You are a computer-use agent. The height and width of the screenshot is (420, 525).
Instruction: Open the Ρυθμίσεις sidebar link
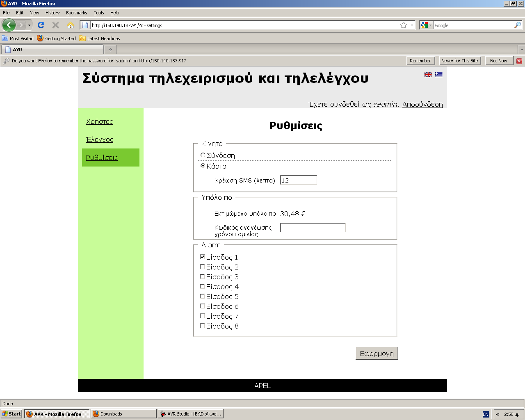102,157
